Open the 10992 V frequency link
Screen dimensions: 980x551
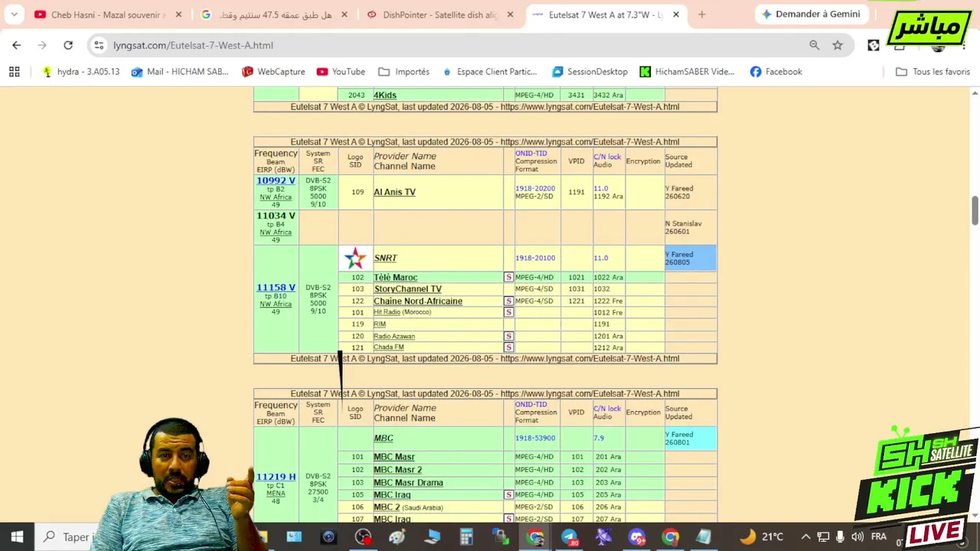point(276,181)
